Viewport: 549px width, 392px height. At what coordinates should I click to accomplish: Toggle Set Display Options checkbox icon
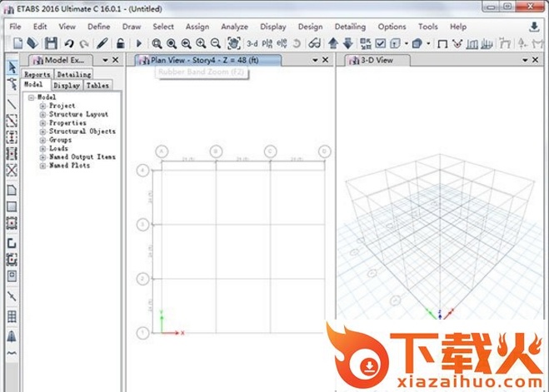pos(381,43)
